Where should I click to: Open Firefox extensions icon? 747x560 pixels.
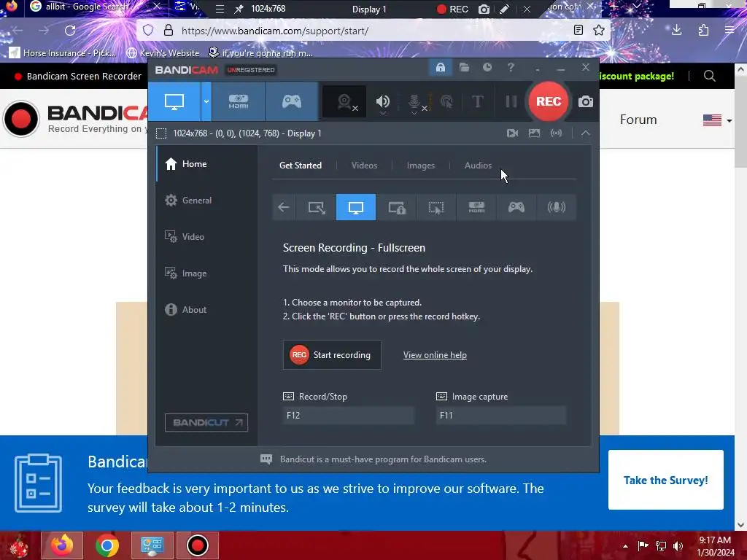pyautogui.click(x=703, y=31)
